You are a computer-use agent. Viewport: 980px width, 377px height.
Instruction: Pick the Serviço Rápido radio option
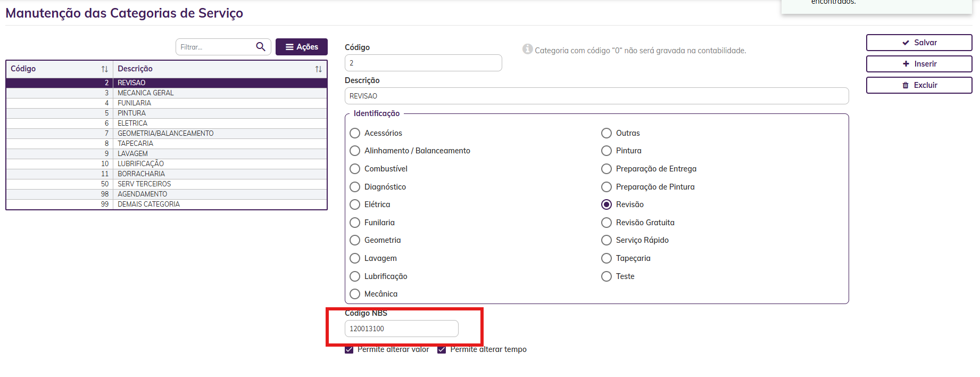607,240
